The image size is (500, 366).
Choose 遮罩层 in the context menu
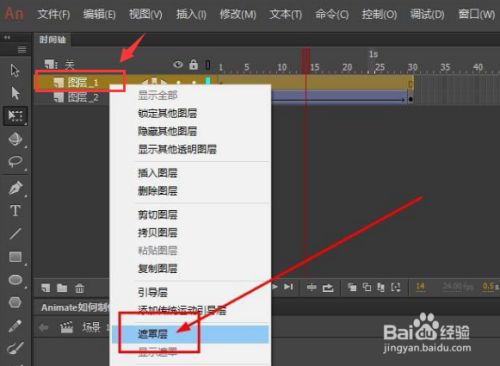point(190,334)
